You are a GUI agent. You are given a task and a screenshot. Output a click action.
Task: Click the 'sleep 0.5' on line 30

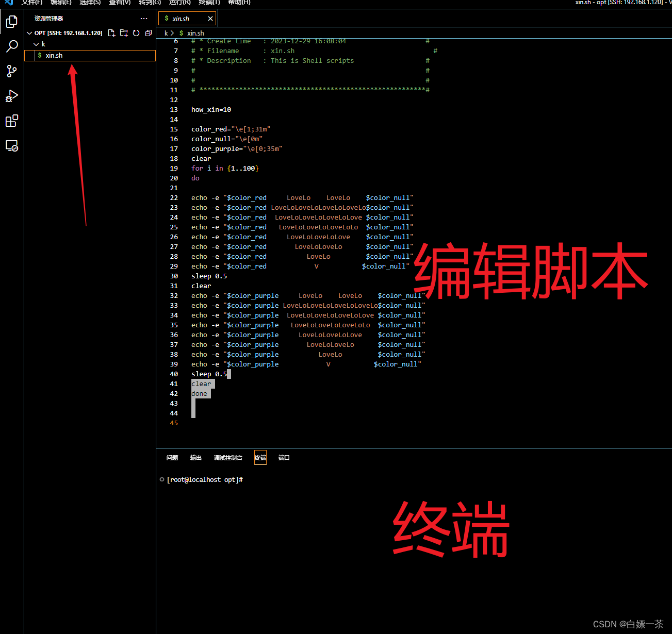coord(209,276)
